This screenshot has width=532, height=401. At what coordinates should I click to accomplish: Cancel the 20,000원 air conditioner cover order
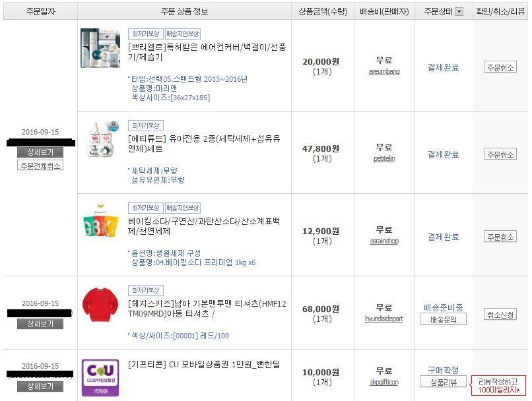point(500,67)
